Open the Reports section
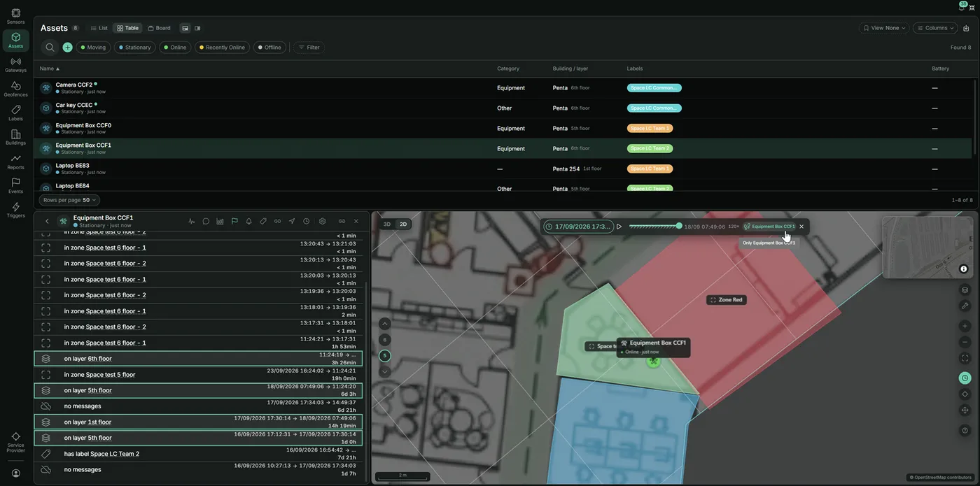 point(15,162)
